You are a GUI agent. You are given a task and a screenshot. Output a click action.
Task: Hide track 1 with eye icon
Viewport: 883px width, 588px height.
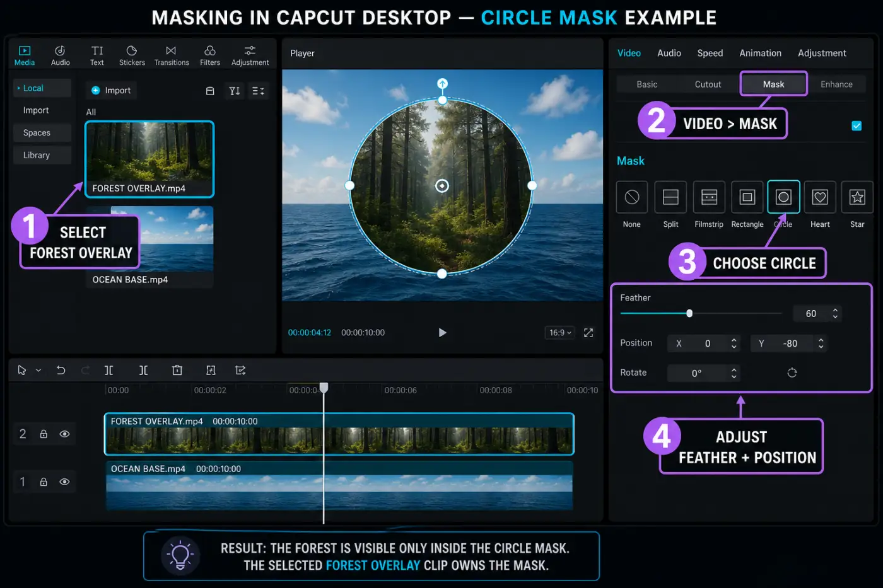[64, 482]
